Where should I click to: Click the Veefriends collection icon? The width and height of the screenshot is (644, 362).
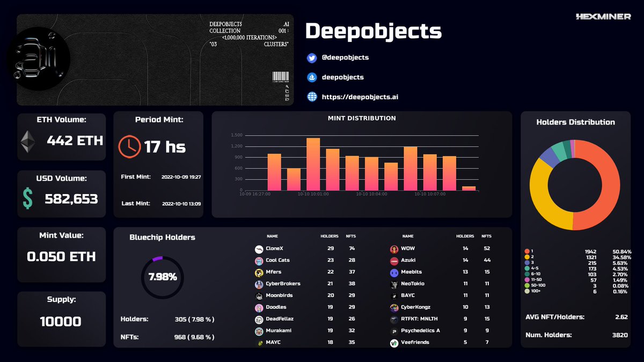[394, 343]
